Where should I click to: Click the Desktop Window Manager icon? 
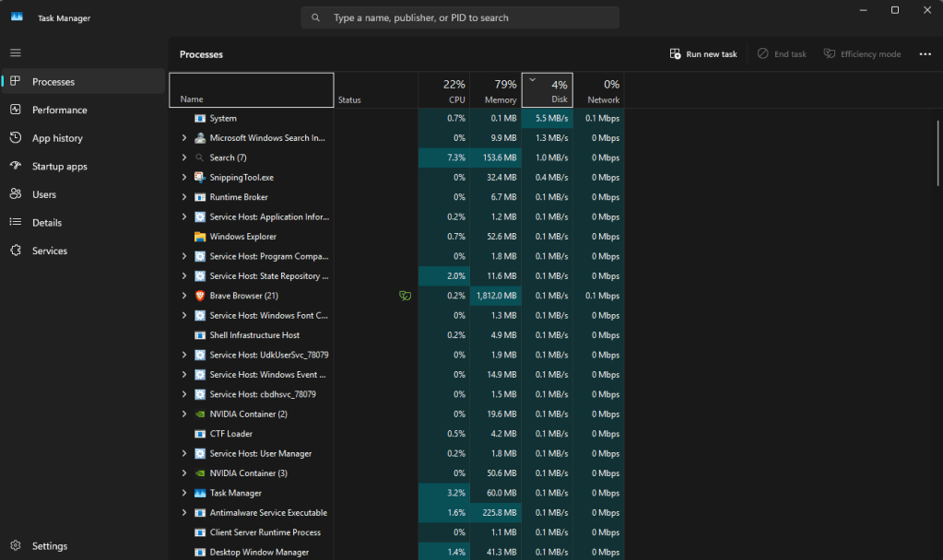(x=200, y=553)
